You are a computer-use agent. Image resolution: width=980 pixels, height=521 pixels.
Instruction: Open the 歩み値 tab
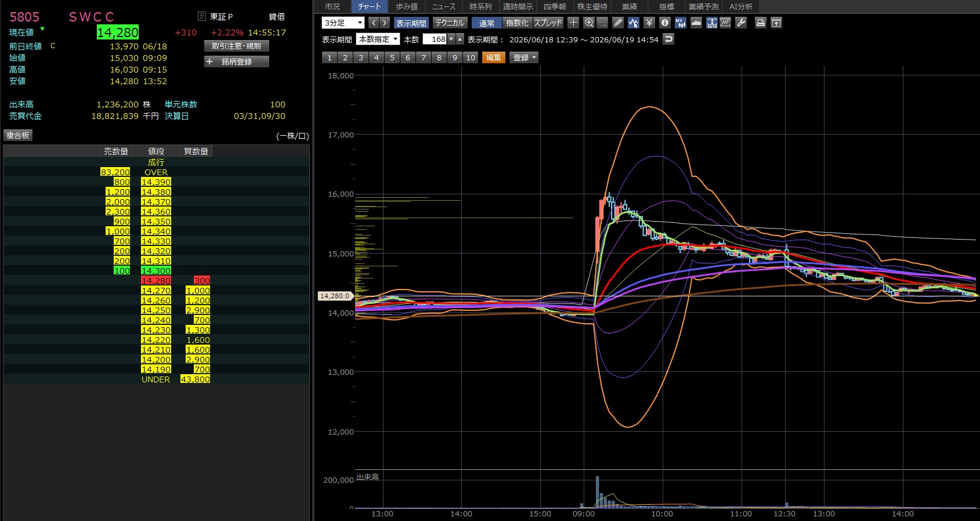406,6
